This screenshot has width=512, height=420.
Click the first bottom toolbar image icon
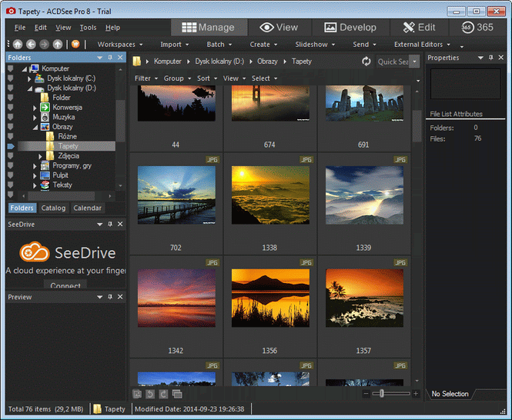[137, 394]
